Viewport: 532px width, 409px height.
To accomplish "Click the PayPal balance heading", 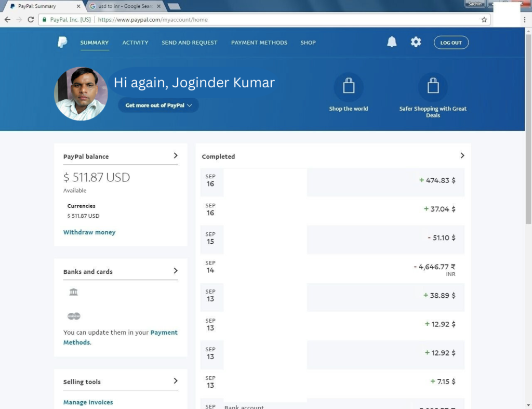I will 86,156.
